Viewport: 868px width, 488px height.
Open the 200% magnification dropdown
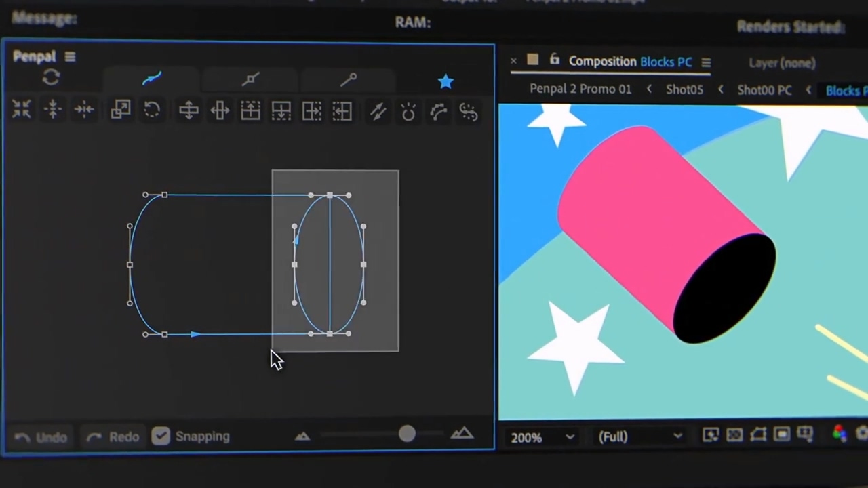(x=541, y=436)
